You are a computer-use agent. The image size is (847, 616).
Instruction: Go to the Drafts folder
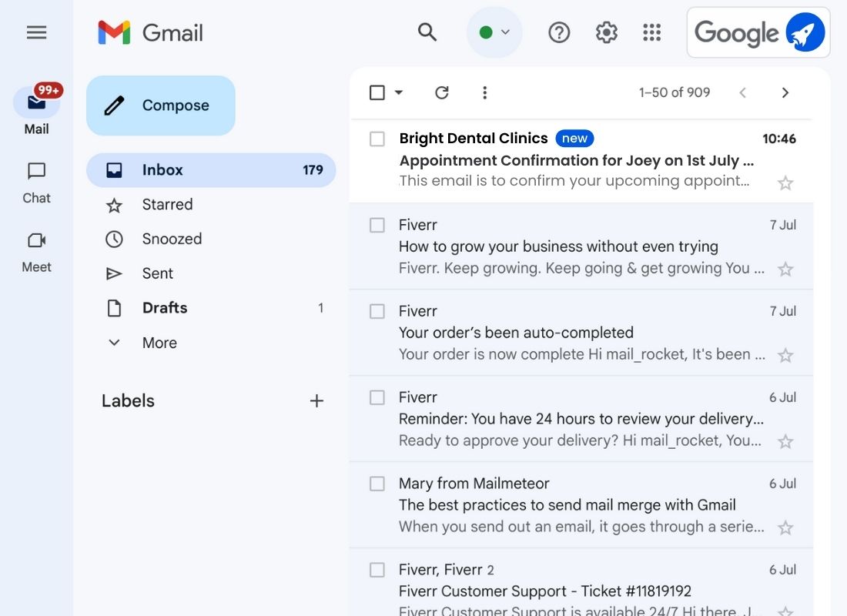[164, 308]
